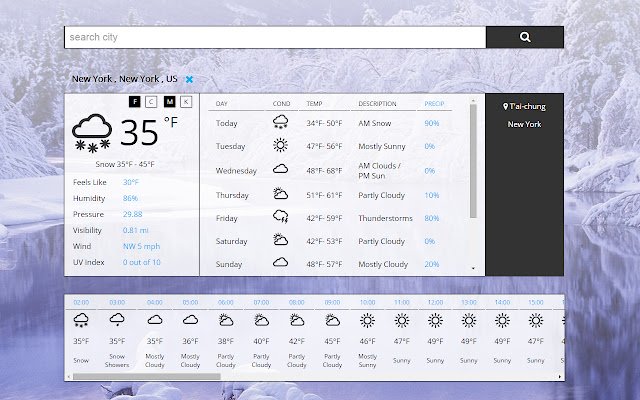This screenshot has height=400, width=640.
Task: Click the Thunderstorms description for Friday
Action: coord(385,218)
